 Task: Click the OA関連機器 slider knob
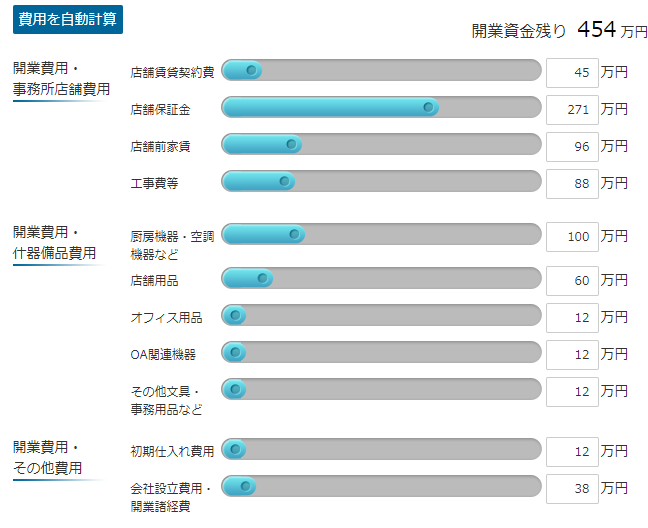(x=235, y=352)
